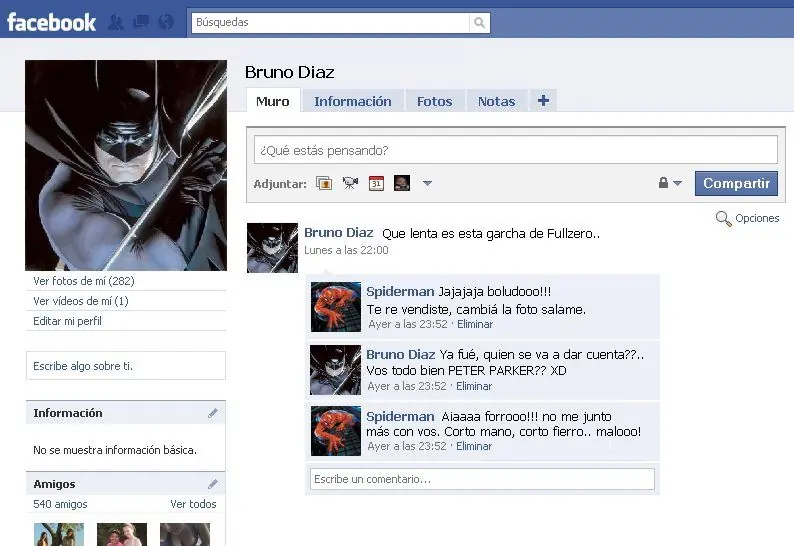Image resolution: width=794 pixels, height=546 pixels.
Task: Click Que lenta es esta garcha status text
Action: tap(491, 233)
